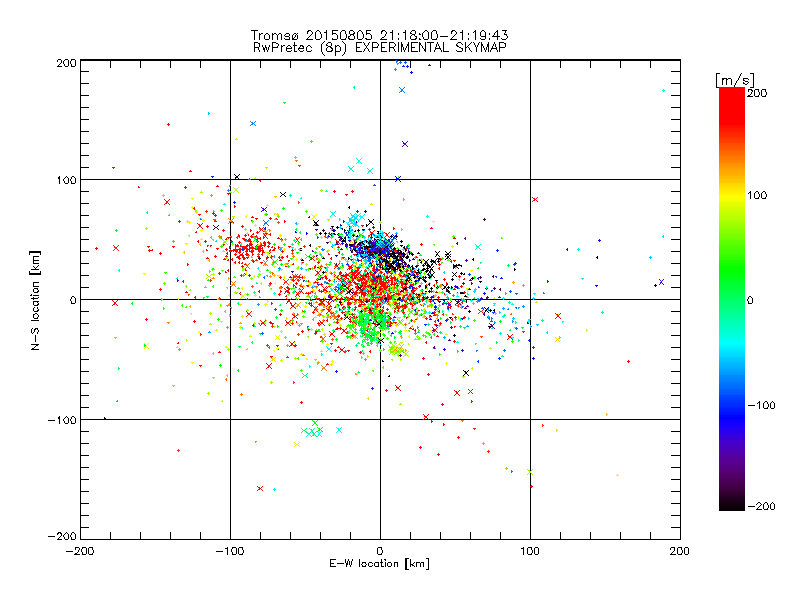Click the y-axis tick label -200
Screen dimensions: 800x600
[x=62, y=536]
